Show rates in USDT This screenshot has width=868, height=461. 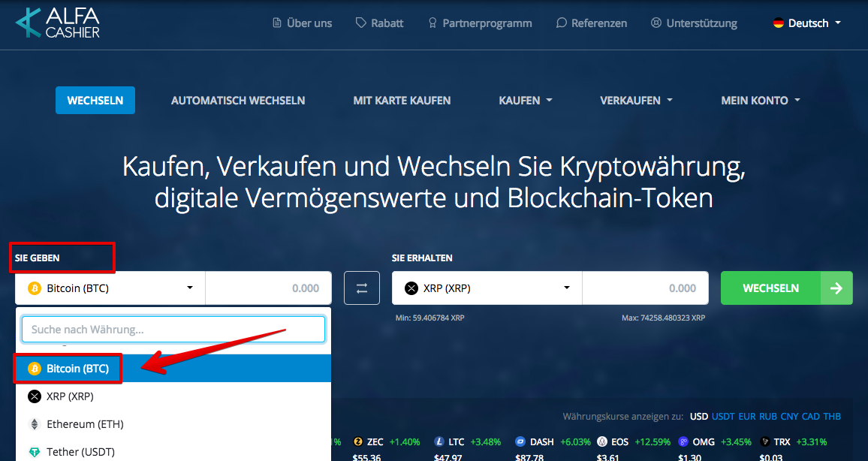click(723, 416)
